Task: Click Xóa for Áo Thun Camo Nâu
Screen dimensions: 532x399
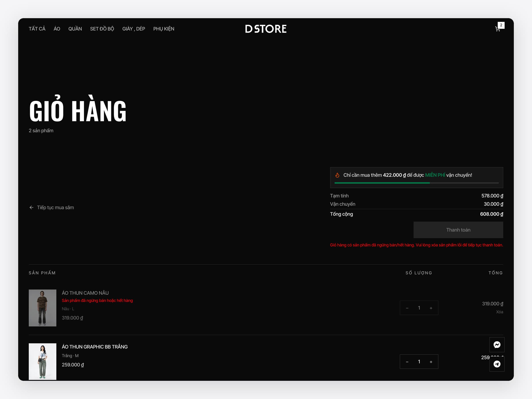Action: coord(500,312)
